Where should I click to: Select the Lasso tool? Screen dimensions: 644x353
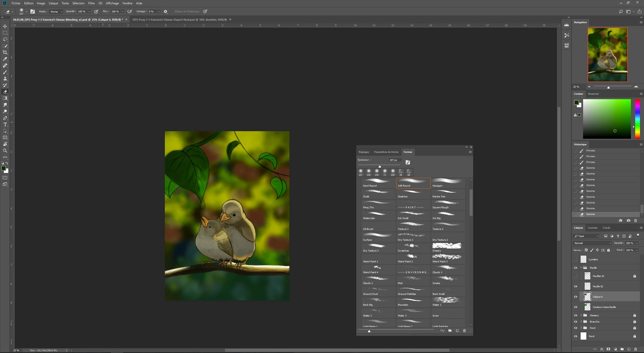[x=5, y=39]
